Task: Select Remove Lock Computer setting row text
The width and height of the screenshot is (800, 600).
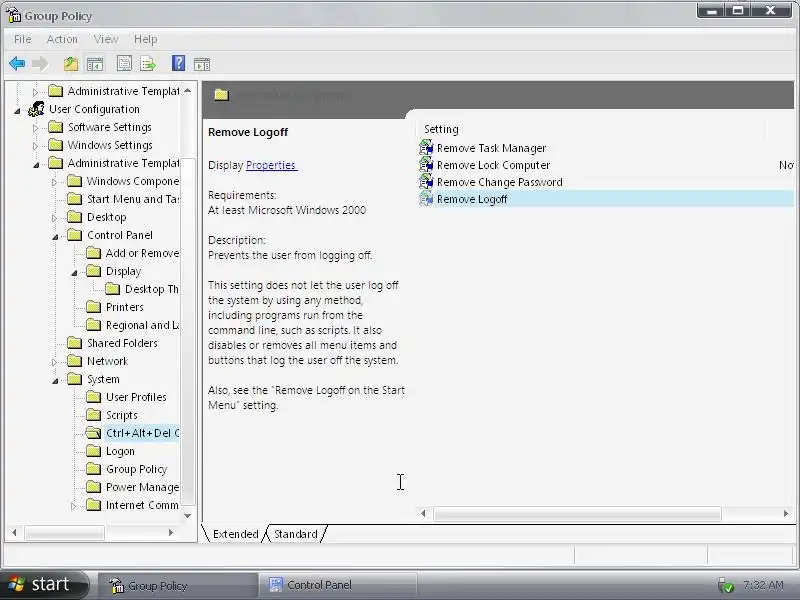Action: coord(493,165)
